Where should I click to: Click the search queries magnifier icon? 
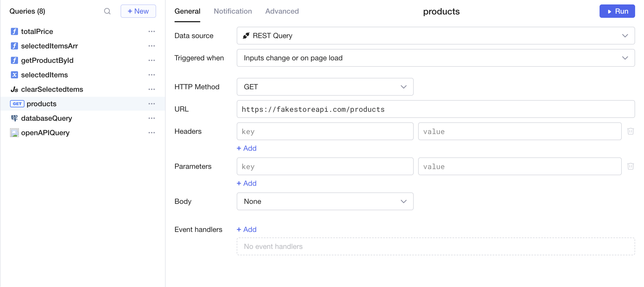pyautogui.click(x=107, y=11)
